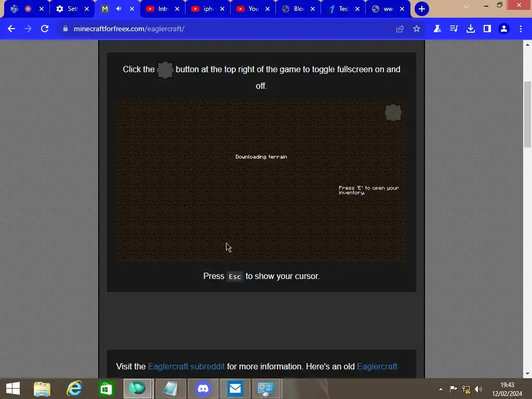This screenshot has height=399, width=532.
Task: Click the address bar URL
Action: pyautogui.click(x=129, y=29)
